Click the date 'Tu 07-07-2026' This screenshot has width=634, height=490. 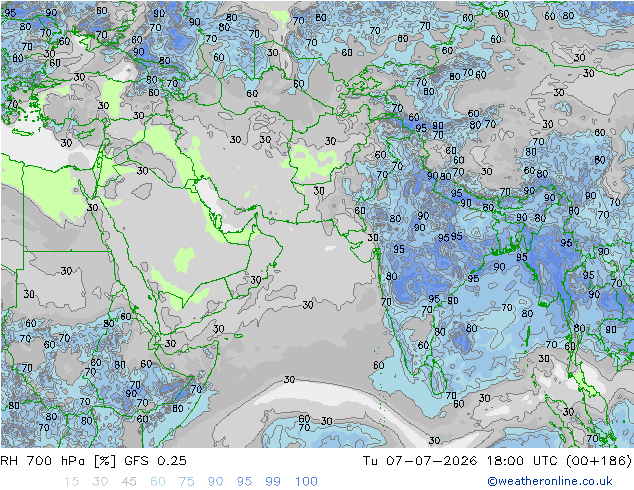(420, 460)
